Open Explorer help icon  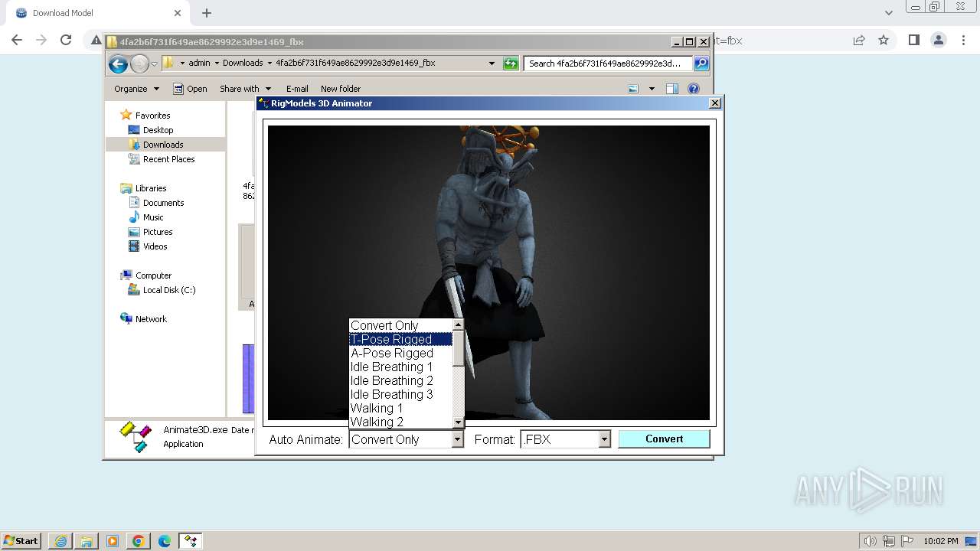tap(694, 89)
